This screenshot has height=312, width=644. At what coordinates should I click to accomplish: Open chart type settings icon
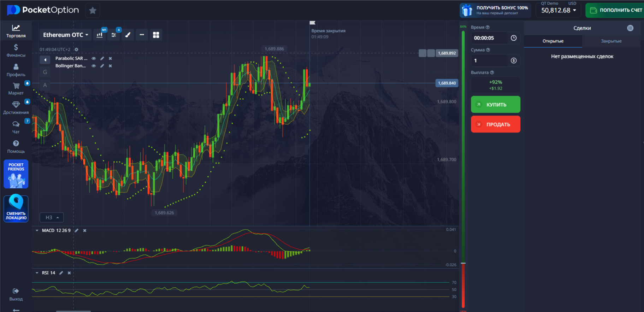tap(100, 35)
